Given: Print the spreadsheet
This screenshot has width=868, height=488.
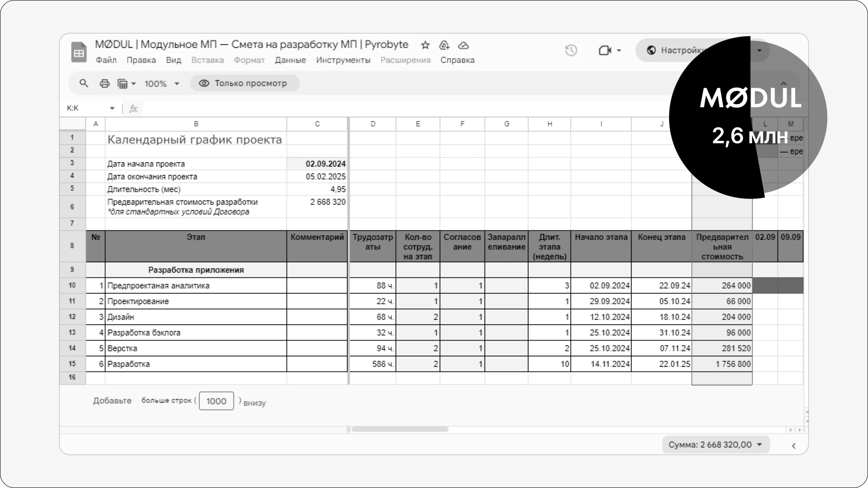Looking at the screenshot, I should [104, 83].
